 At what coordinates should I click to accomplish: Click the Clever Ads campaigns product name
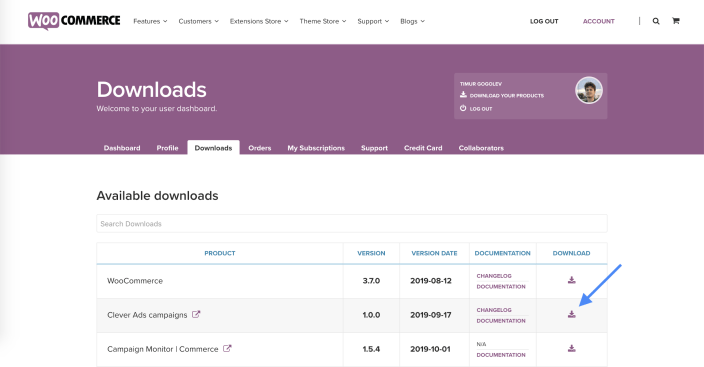pos(147,315)
